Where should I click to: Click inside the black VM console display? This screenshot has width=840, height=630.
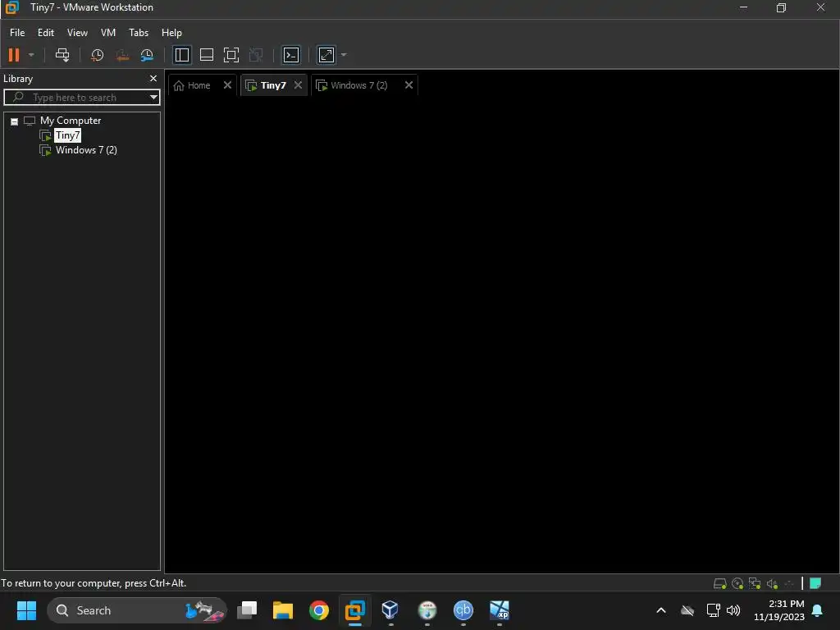point(501,335)
